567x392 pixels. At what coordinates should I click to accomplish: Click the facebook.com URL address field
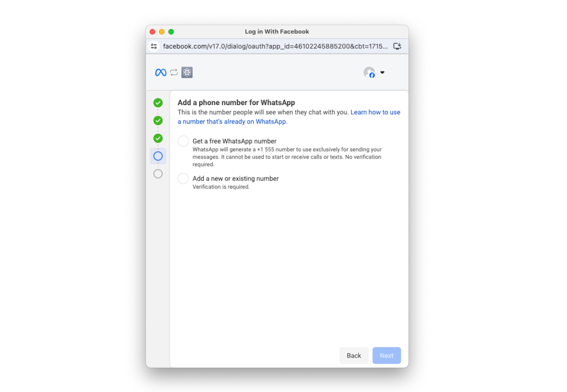(x=275, y=46)
